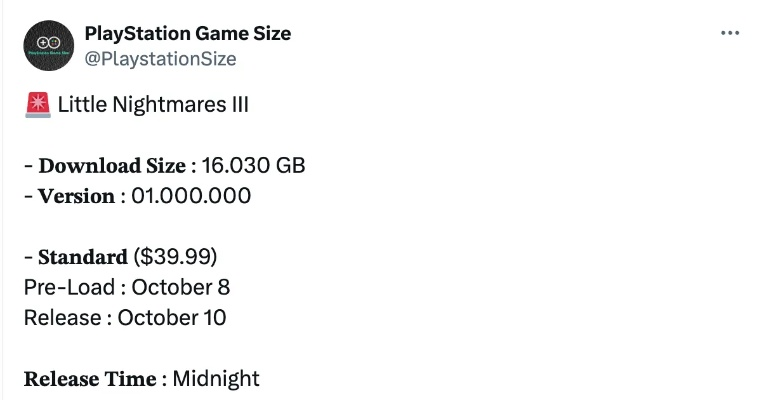The image size is (759, 400).
Task: Click the ($39.99) price text
Action: pyautogui.click(x=176, y=257)
